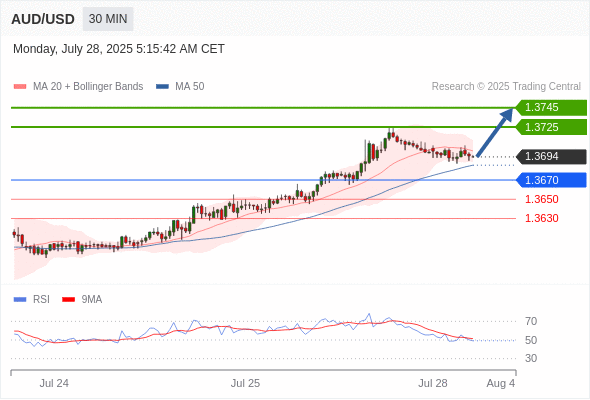The image size is (590, 400).
Task: Toggle the MA 50 legend entry
Action: coord(180,87)
